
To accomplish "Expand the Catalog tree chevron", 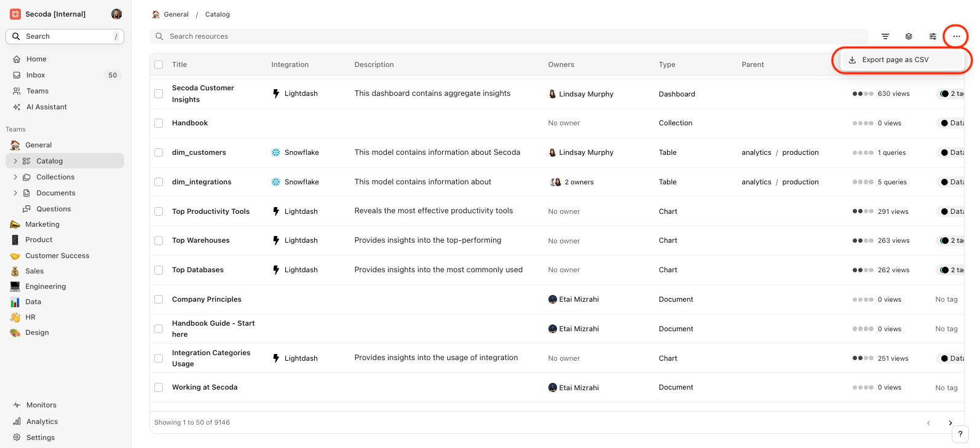I will coord(15,161).
